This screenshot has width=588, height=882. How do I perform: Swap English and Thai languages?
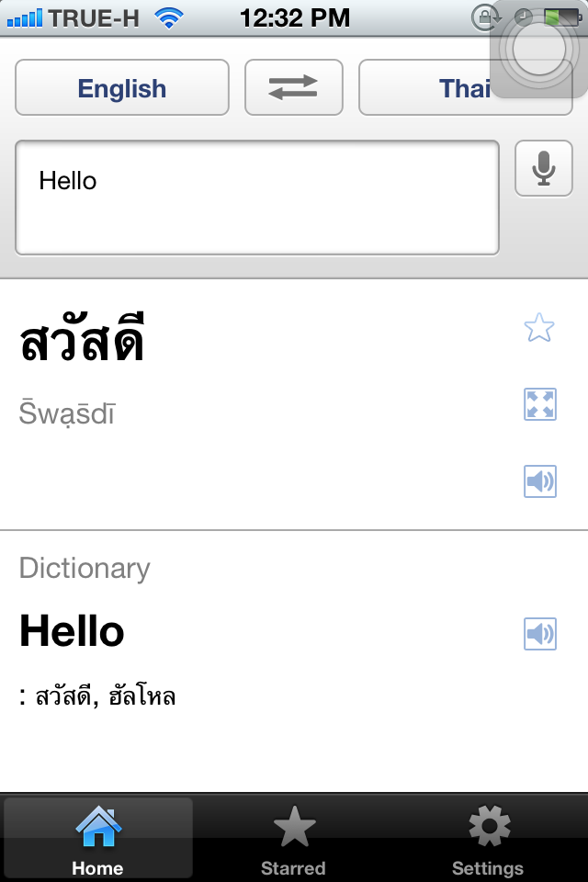(294, 87)
